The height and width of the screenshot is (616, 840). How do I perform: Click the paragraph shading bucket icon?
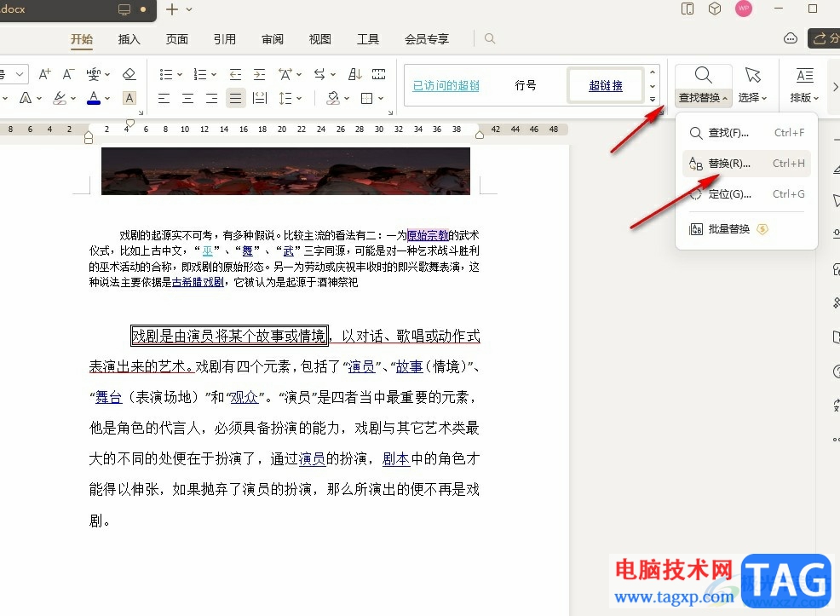[x=333, y=99]
